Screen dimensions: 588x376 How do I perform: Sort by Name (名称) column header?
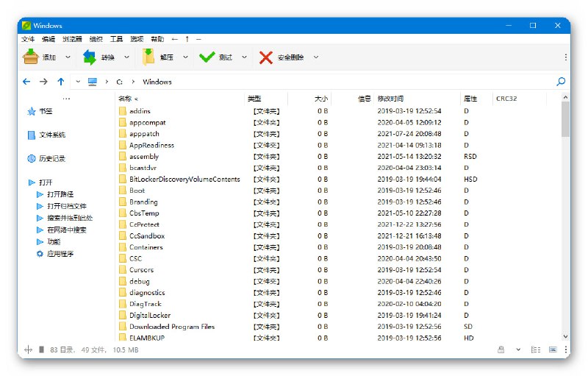[x=180, y=99]
